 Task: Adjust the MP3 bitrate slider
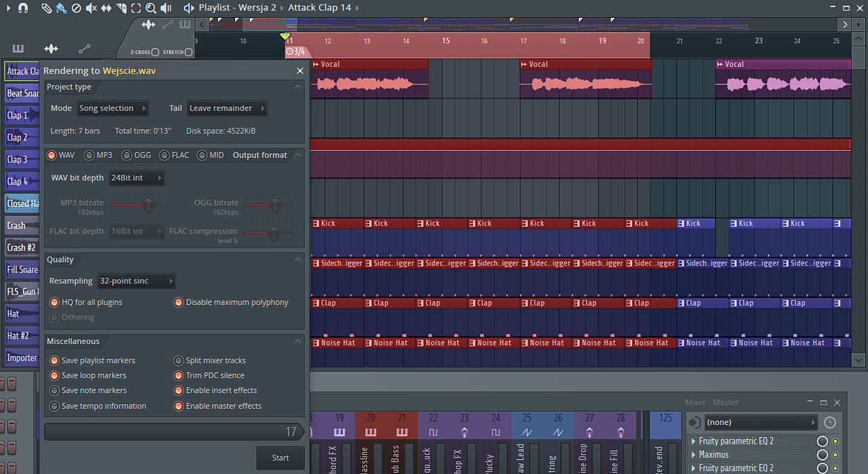(148, 205)
